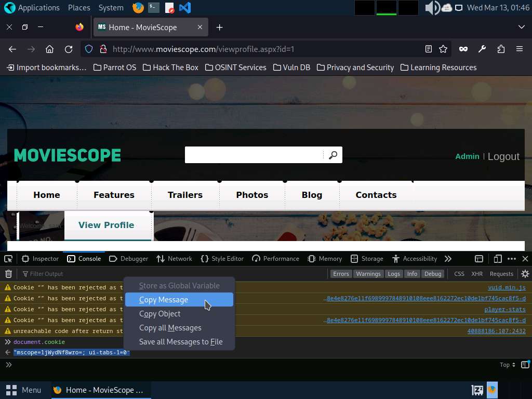Clear console output with trash icon
The image size is (532, 399).
(8, 274)
